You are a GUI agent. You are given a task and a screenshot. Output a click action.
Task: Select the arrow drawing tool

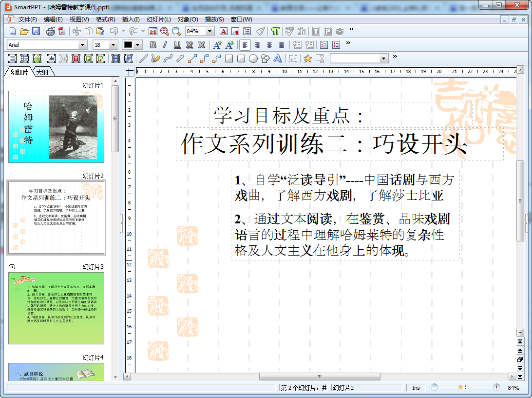(180, 59)
